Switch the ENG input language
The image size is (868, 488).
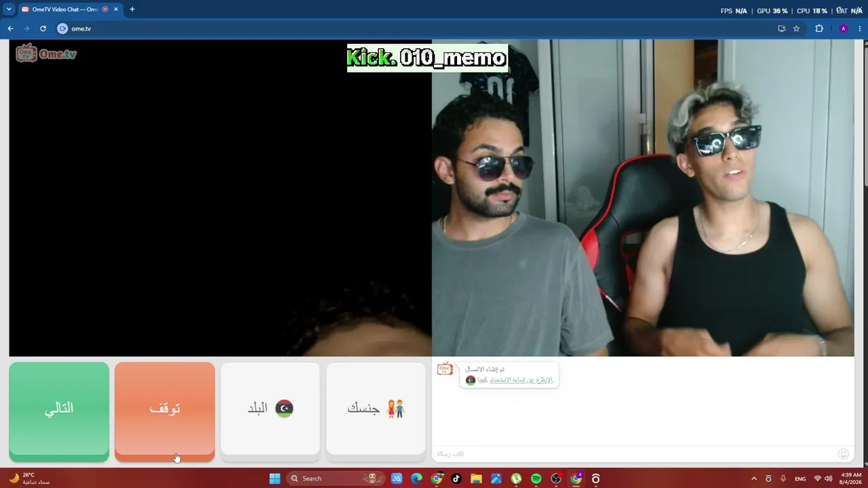tap(800, 479)
